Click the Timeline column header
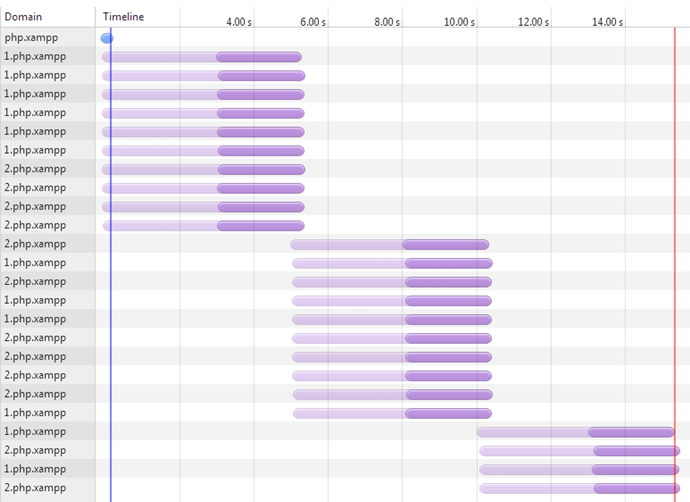This screenshot has height=502, width=690. [x=123, y=17]
